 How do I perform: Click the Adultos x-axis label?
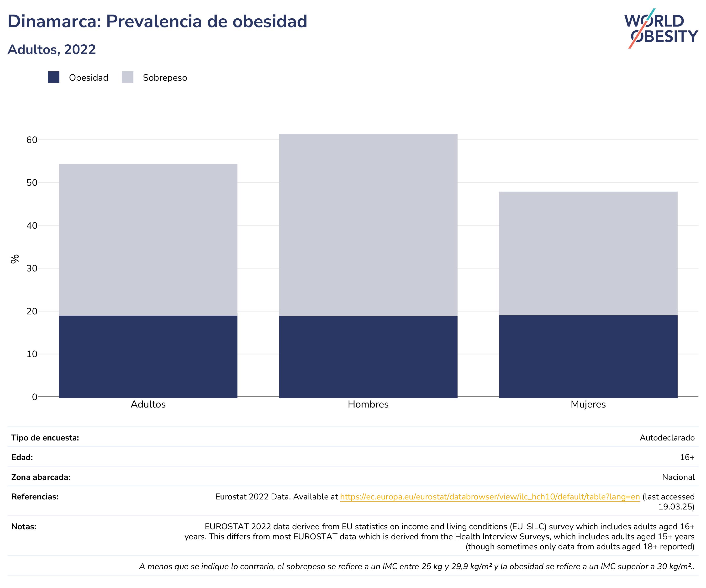tap(148, 404)
